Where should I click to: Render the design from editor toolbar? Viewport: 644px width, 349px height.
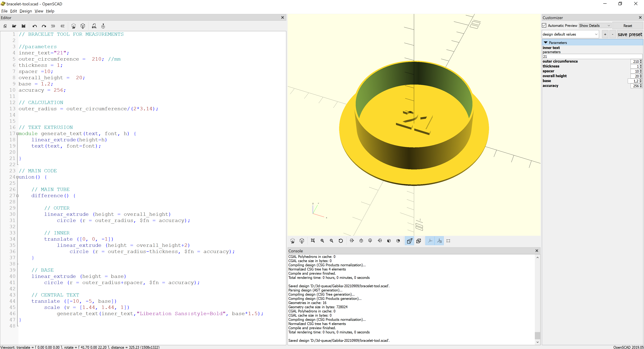pyautogui.click(x=83, y=26)
